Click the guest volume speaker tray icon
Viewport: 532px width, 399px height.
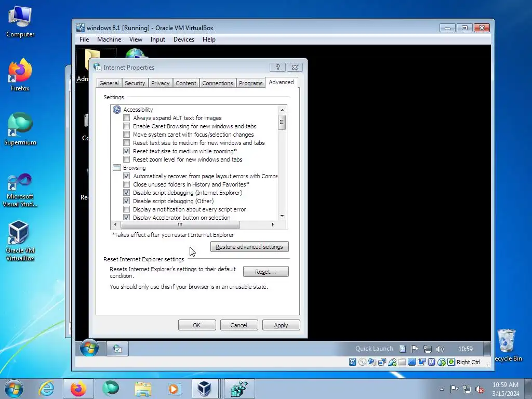coord(440,349)
